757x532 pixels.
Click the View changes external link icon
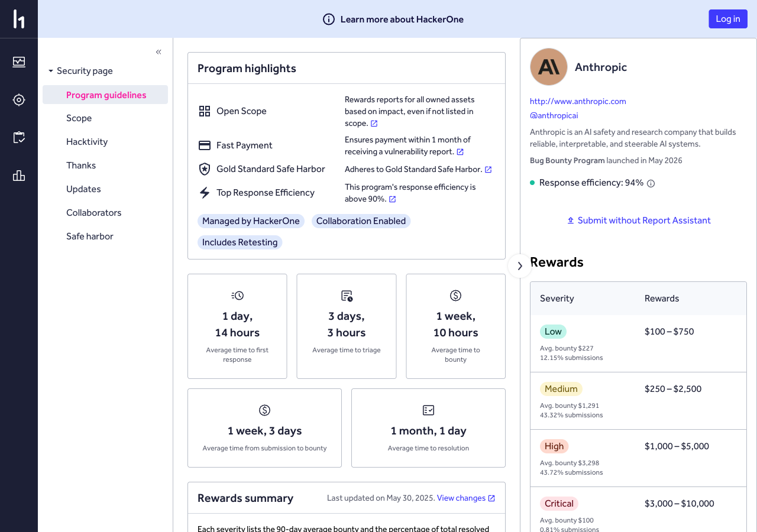(x=491, y=498)
